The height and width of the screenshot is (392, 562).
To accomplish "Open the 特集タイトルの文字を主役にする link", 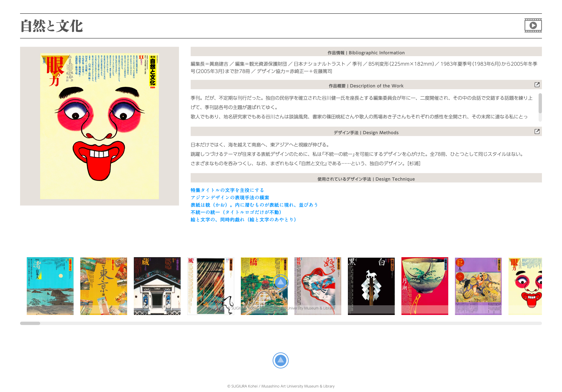I will (227, 190).
